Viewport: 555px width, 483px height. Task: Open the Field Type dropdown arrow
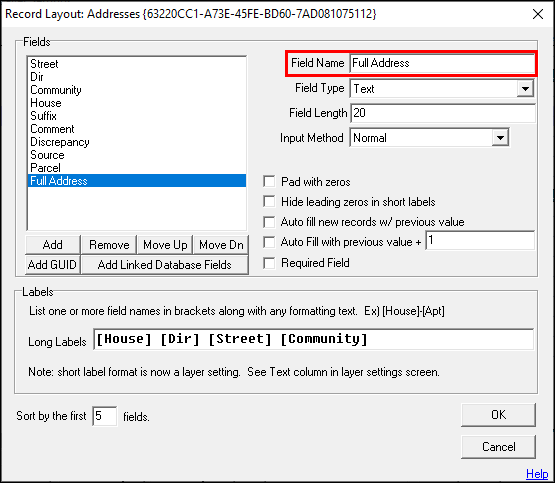point(525,88)
